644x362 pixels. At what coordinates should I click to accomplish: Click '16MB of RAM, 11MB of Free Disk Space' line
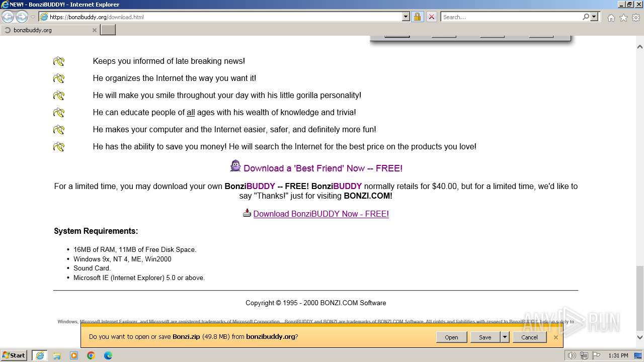coord(135,249)
